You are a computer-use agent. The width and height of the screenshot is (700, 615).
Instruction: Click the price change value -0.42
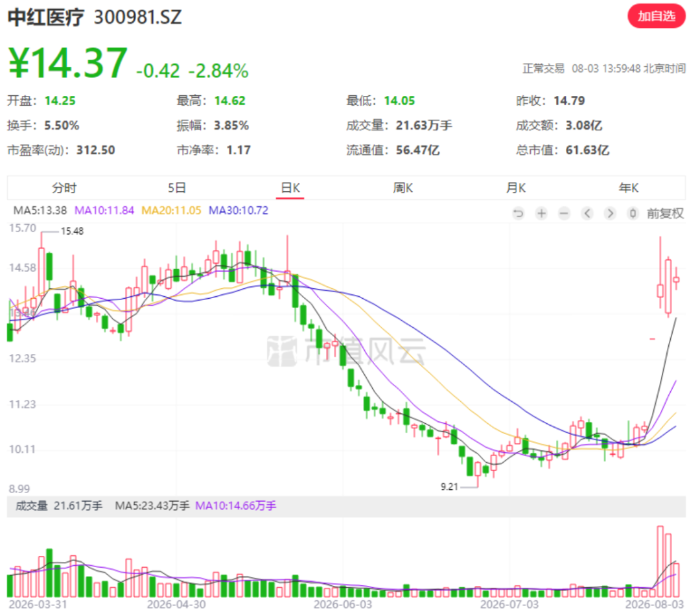point(158,71)
